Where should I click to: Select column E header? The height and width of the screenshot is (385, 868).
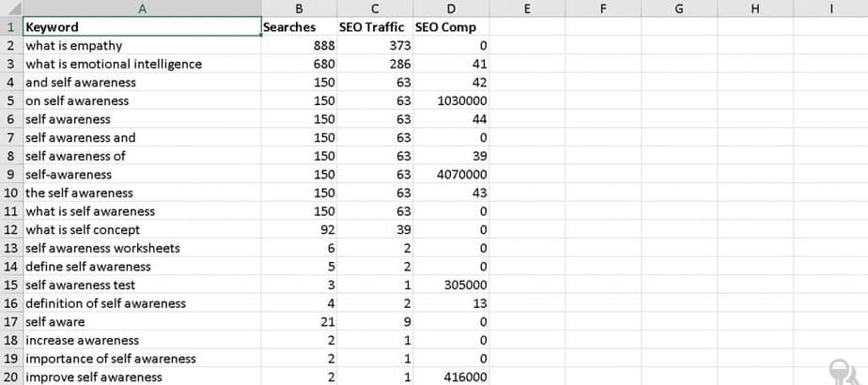click(x=527, y=8)
